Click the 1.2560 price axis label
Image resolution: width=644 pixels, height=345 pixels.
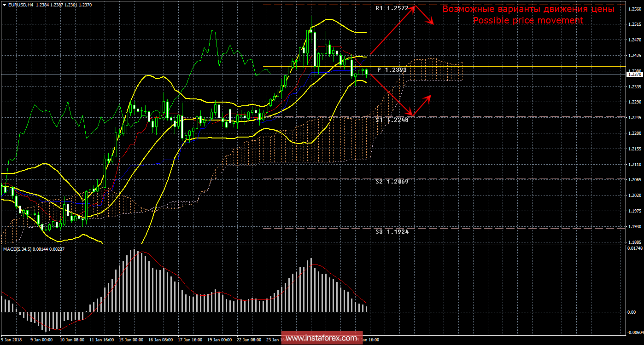634,9
